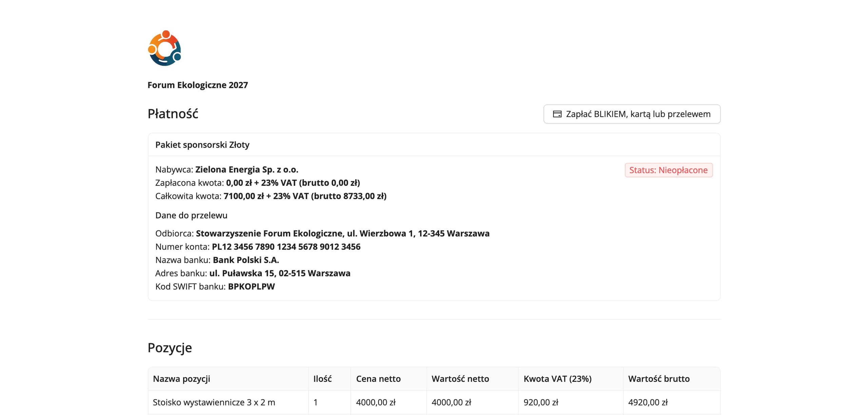Click the SWIFT code BPKOPLPW

[x=251, y=286]
